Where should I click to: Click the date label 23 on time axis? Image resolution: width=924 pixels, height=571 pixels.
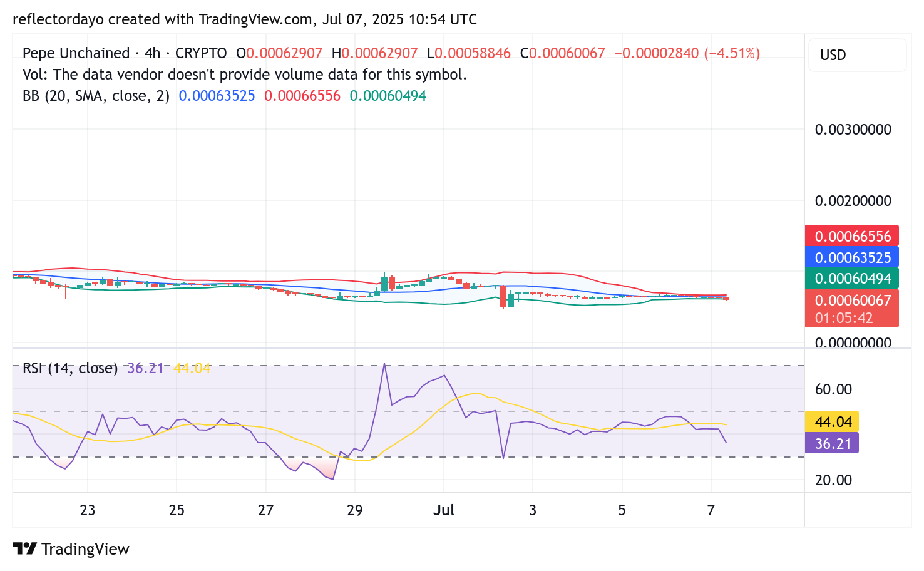[88, 510]
